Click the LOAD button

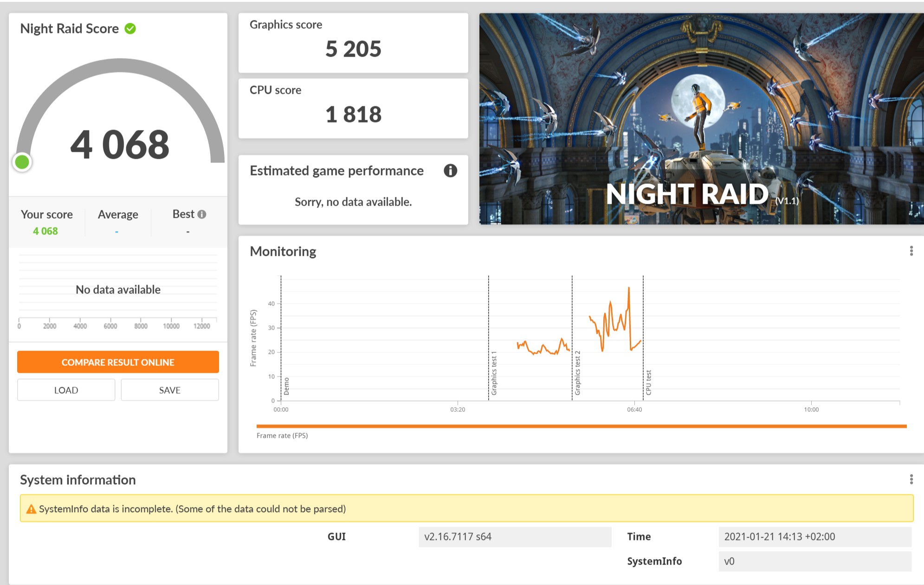pyautogui.click(x=66, y=390)
